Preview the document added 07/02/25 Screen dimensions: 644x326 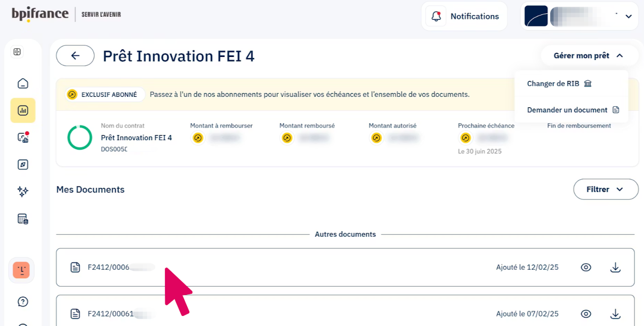point(586,314)
